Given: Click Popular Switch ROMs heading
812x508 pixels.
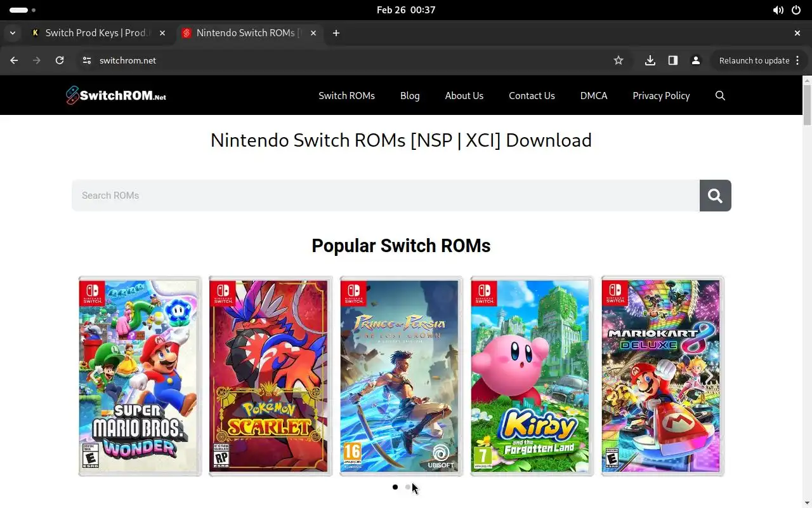Looking at the screenshot, I should [401, 246].
